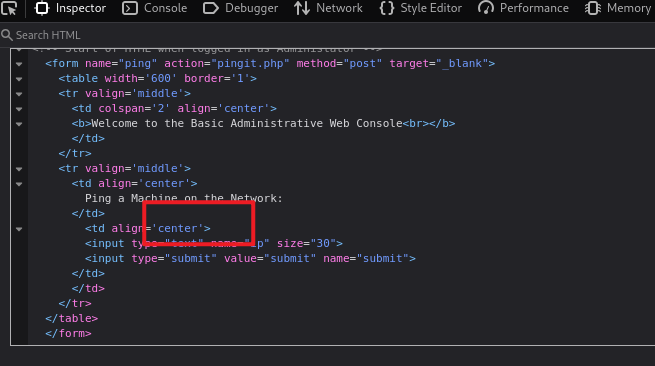
Task: Select the input size="30" line
Action: point(213,244)
